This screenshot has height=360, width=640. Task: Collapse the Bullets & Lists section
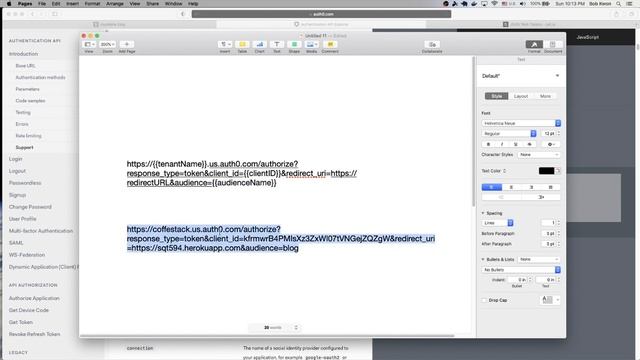[483, 259]
